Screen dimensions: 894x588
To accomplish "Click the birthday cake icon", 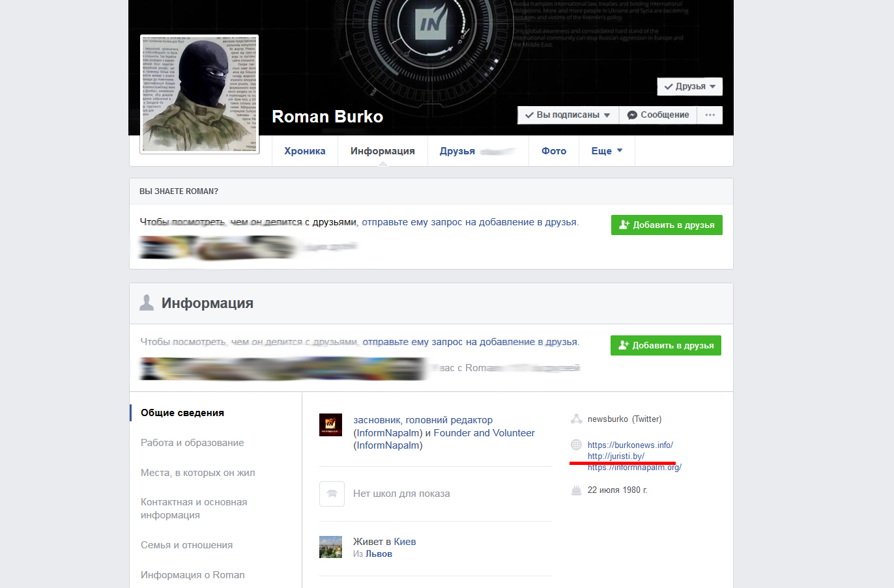I will [x=576, y=490].
